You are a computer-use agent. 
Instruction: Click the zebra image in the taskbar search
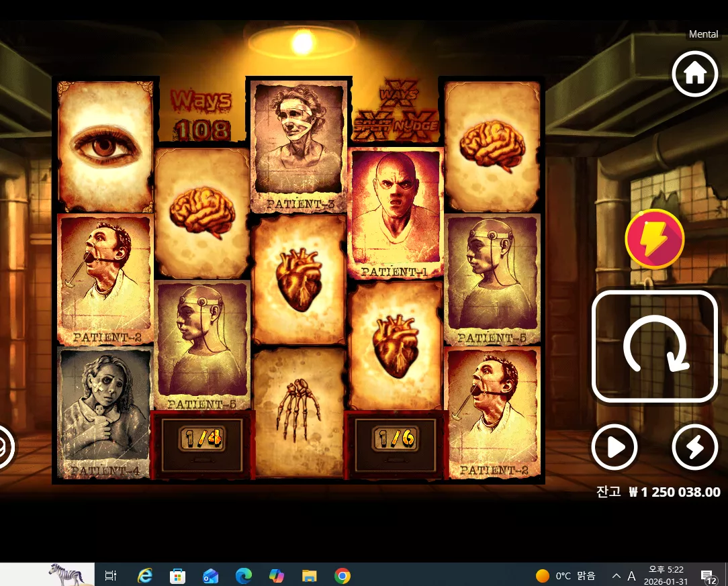tap(66, 575)
